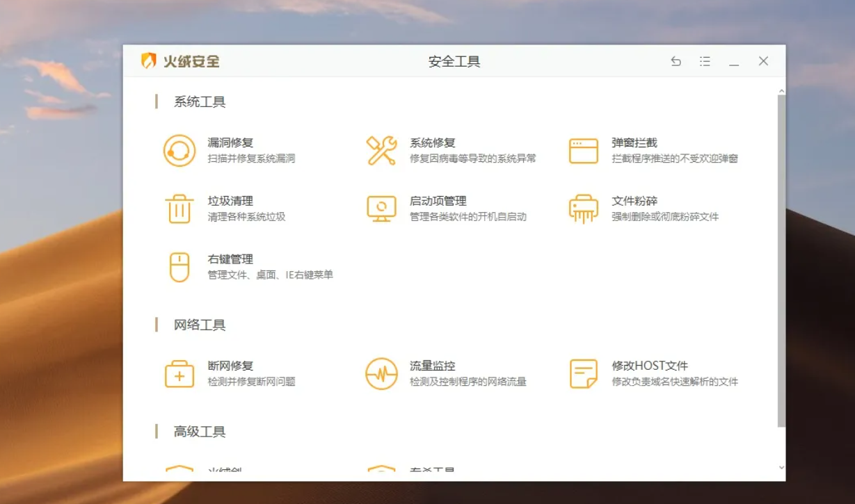The image size is (855, 504).
Task: Click the 火绒安全 flame shield logo
Action: coord(148,61)
